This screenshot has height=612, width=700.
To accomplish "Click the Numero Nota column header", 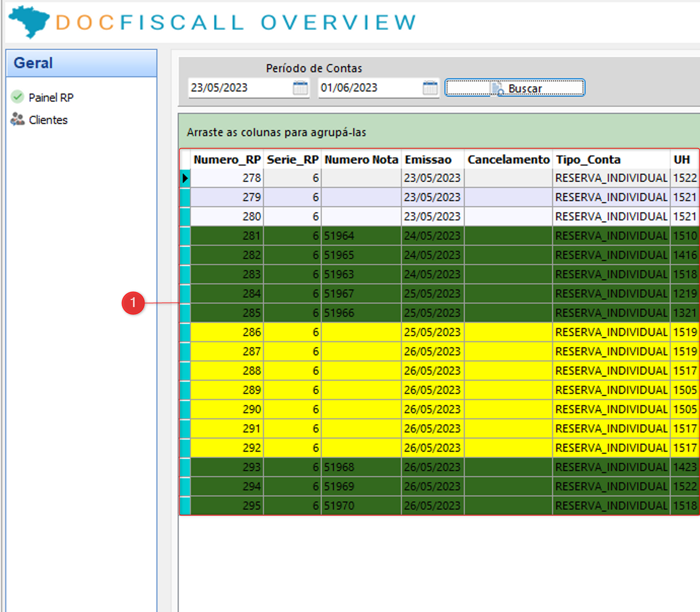I will point(361,160).
